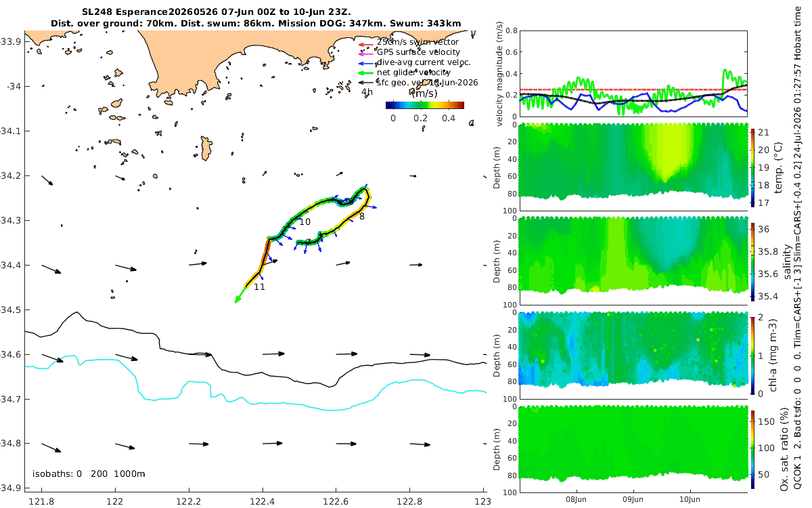Click the '150' tick on the oxygen colorbar
The width and height of the screenshot is (812, 508).
click(767, 421)
